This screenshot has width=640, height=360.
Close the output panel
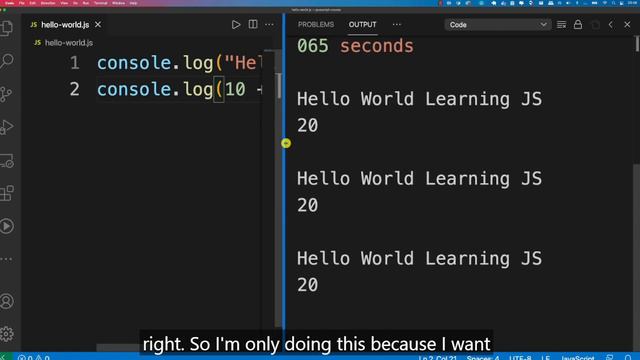click(627, 24)
